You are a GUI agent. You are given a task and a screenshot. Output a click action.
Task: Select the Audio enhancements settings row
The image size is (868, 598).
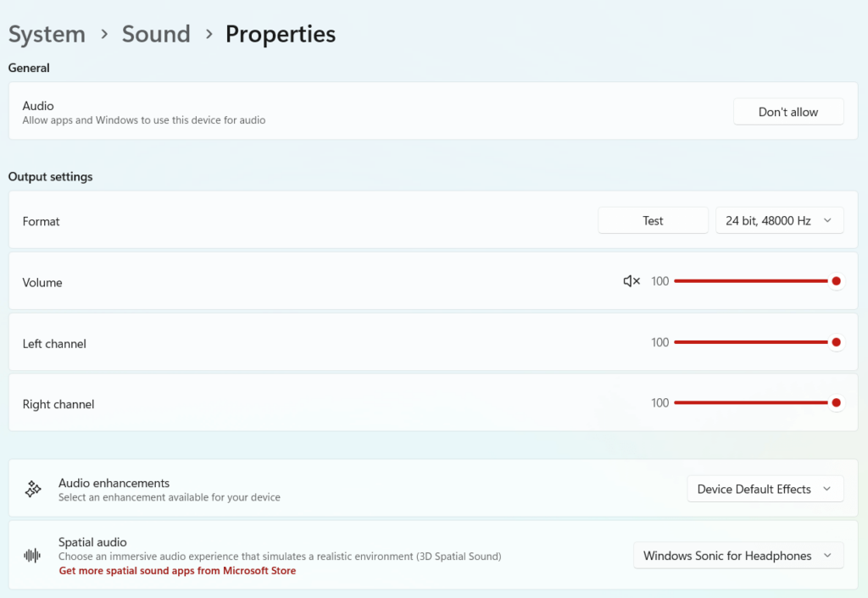pyautogui.click(x=339, y=489)
